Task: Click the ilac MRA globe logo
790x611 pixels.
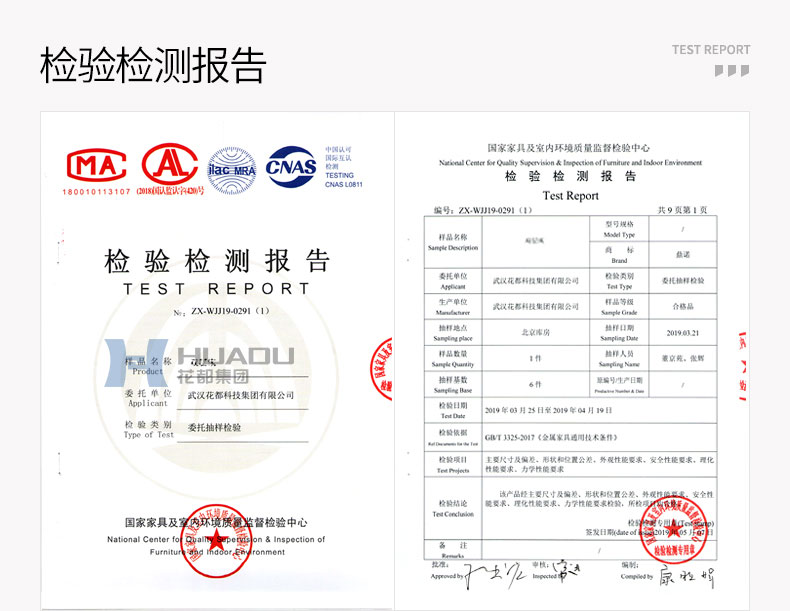Action: [232, 171]
